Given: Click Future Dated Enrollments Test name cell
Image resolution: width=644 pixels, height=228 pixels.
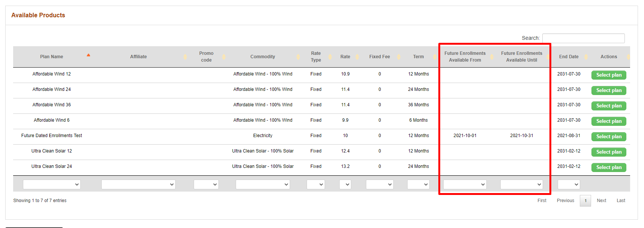Looking at the screenshot, I should tap(52, 136).
